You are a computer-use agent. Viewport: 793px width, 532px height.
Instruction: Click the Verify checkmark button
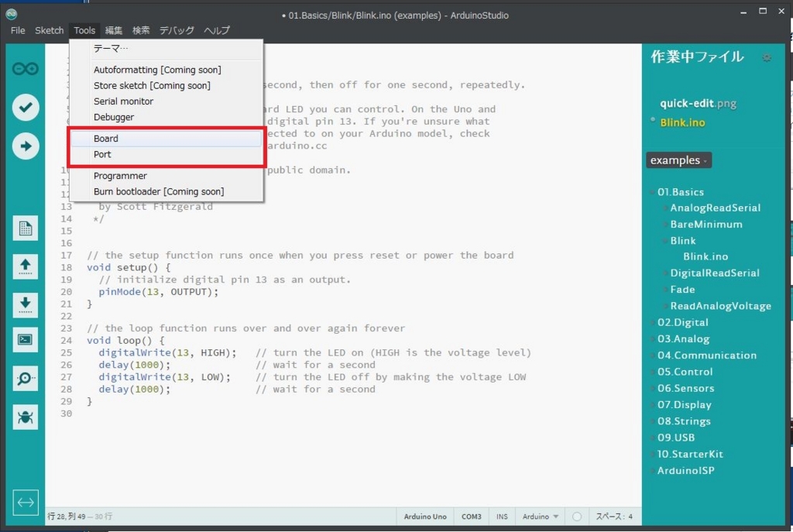[26, 107]
